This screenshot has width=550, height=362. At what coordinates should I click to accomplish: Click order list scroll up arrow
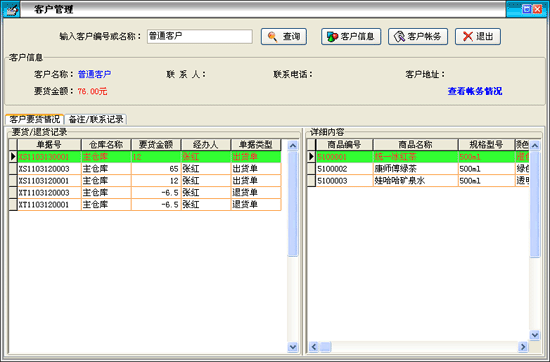point(293,145)
